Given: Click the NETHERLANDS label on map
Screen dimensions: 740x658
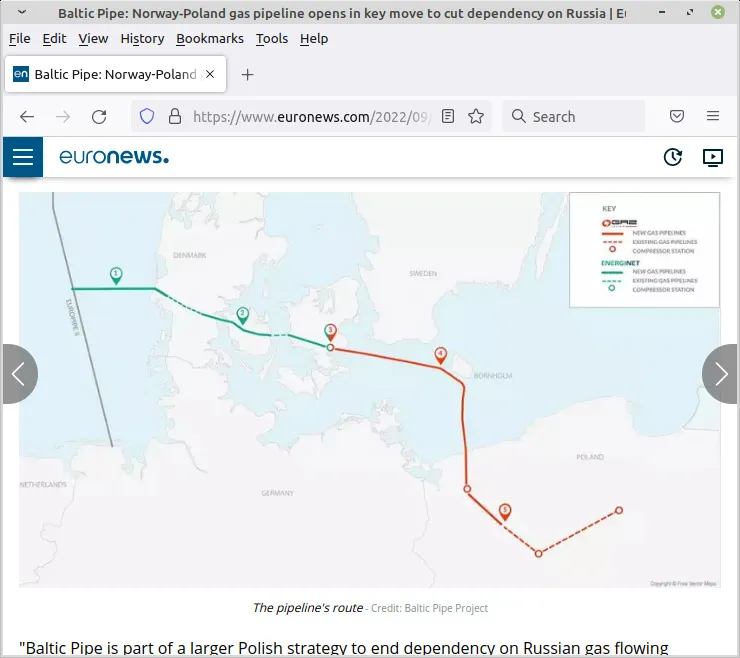Looking at the screenshot, I should coord(43,484).
